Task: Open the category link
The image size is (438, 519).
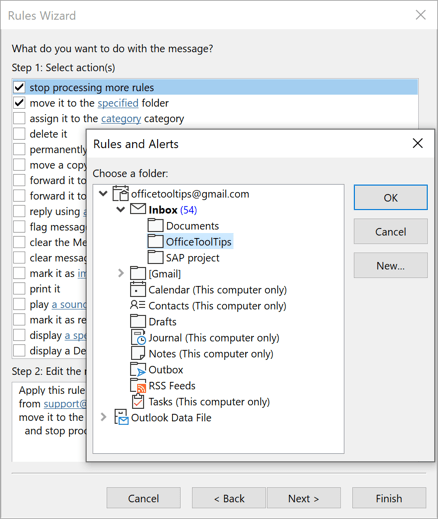Action: [x=121, y=119]
